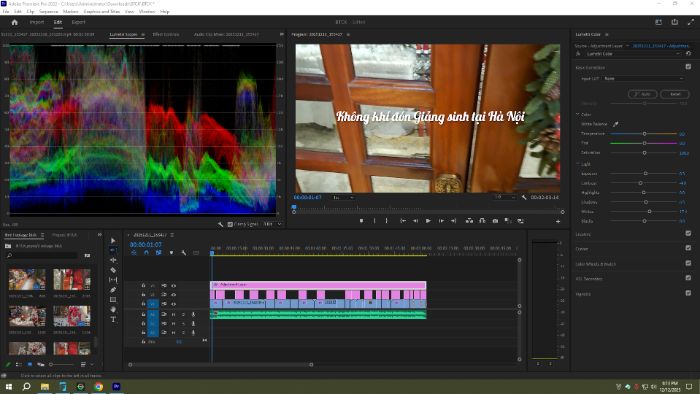Click the Home icon in the workspace bar
This screenshot has height=394, width=700.
(x=14, y=22)
